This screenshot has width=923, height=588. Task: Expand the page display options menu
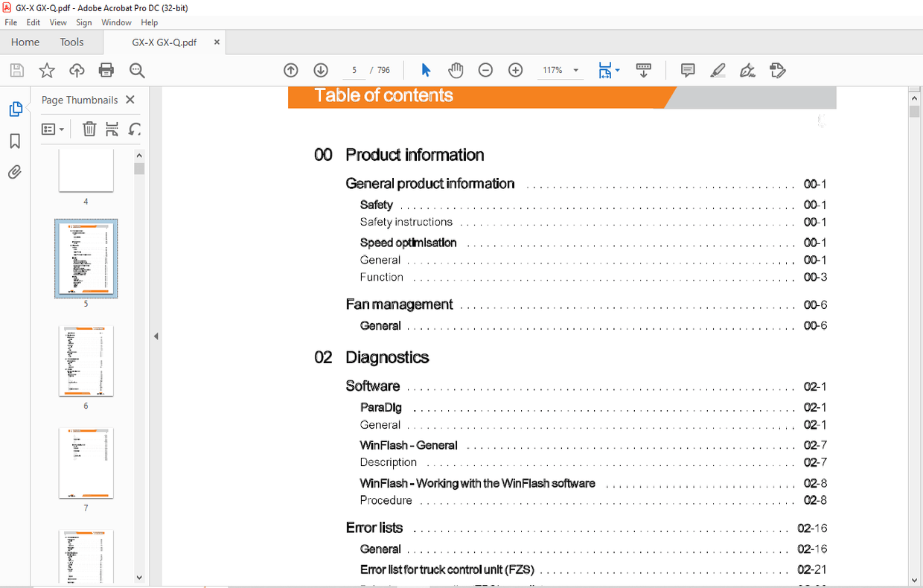tap(617, 69)
